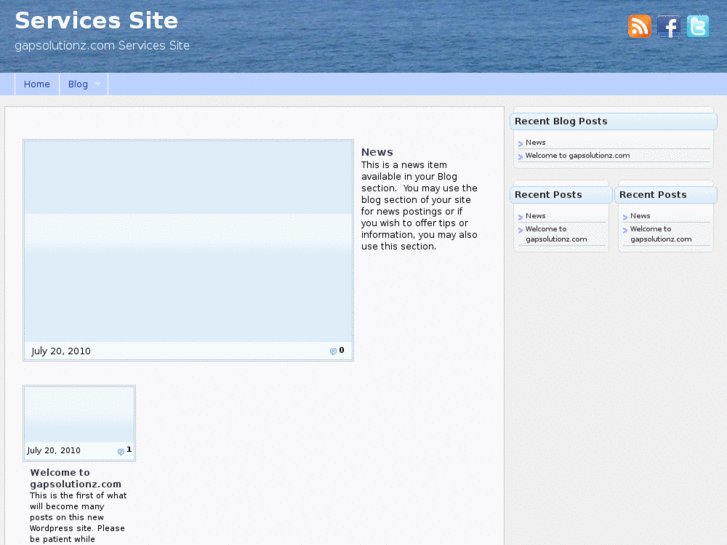The image size is (727, 545).
Task: Open the Services Site title link
Action: pos(96,20)
